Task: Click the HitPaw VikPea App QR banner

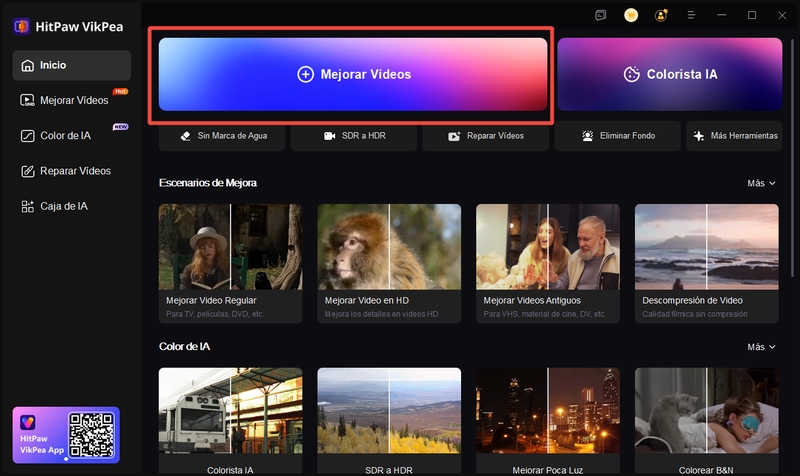Action: pos(66,434)
